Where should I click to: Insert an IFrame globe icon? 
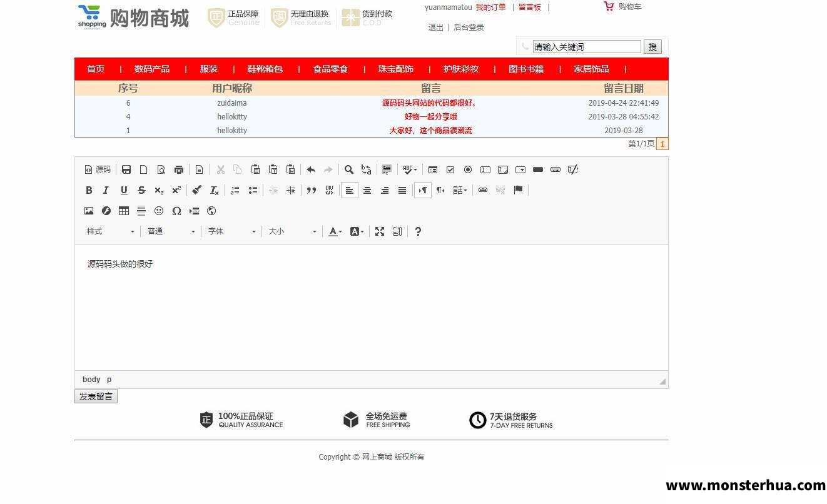click(211, 211)
